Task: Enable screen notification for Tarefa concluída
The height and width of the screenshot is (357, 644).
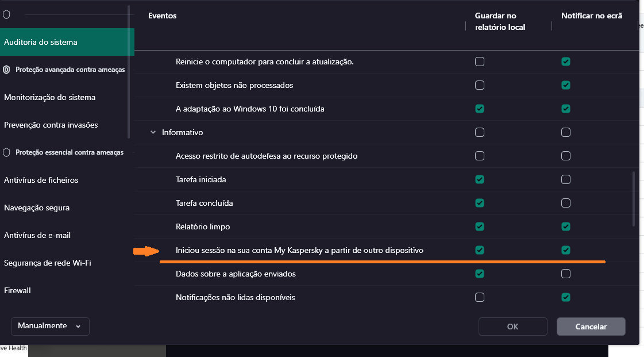Action: 566,203
